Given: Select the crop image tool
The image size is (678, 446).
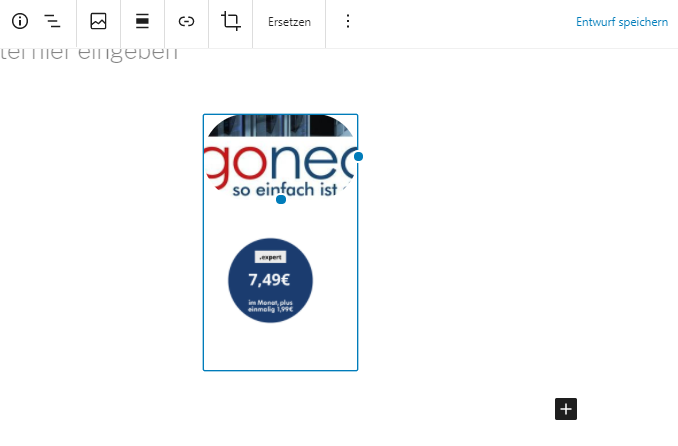Looking at the screenshot, I should [x=230, y=21].
